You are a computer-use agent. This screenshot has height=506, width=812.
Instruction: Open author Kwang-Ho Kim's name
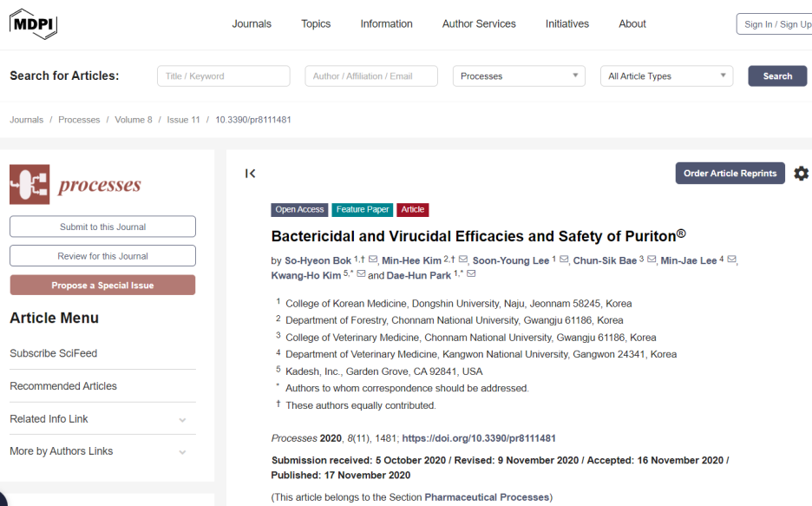(306, 275)
